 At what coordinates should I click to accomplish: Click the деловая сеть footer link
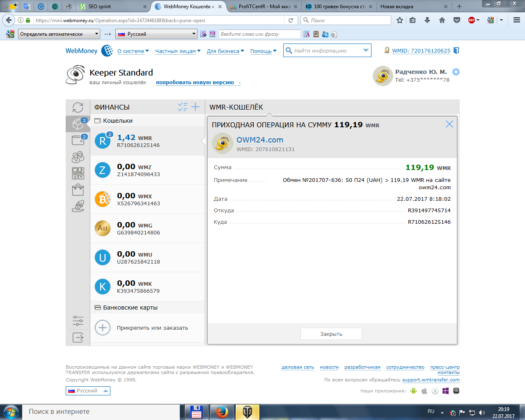[x=298, y=367]
